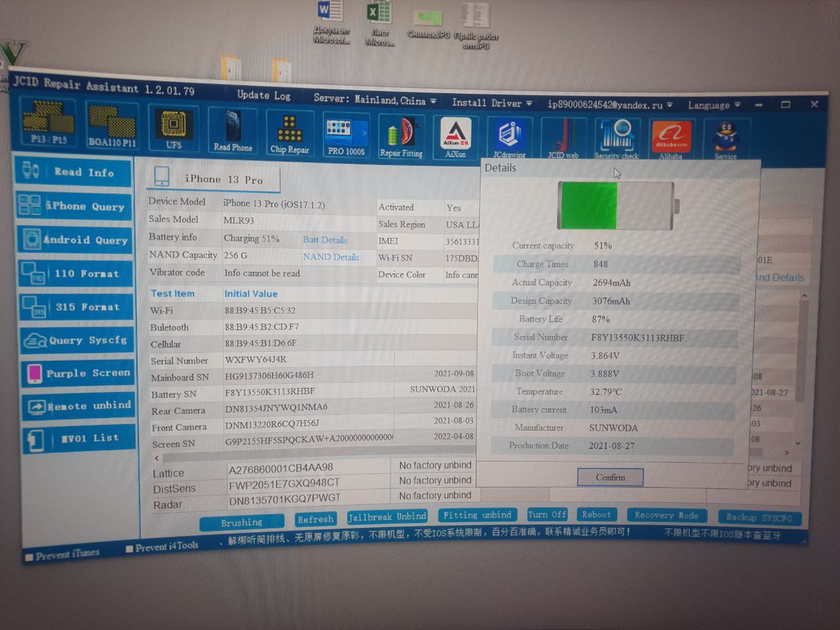Start the Brushing button
Viewport: 840px width, 630px height.
coord(241,522)
